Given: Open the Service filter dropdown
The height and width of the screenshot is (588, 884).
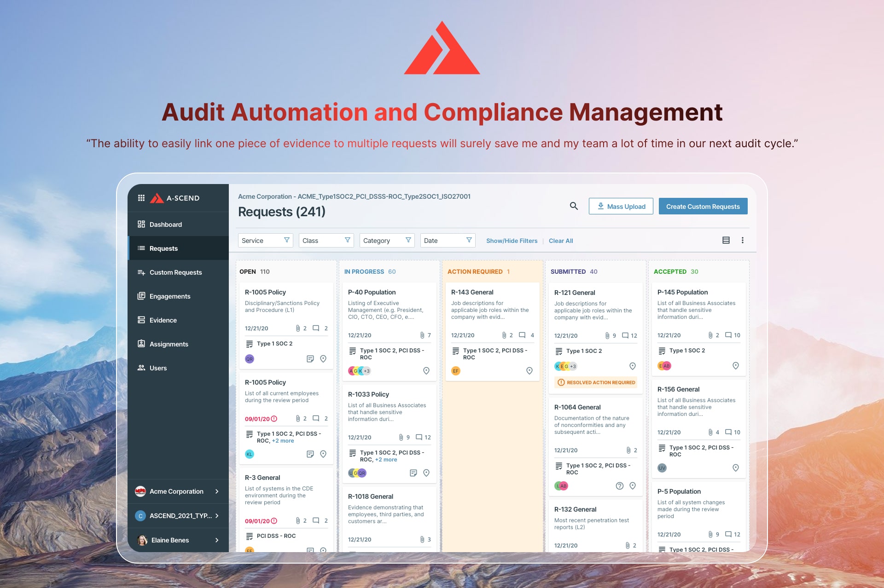Looking at the screenshot, I should pos(265,241).
